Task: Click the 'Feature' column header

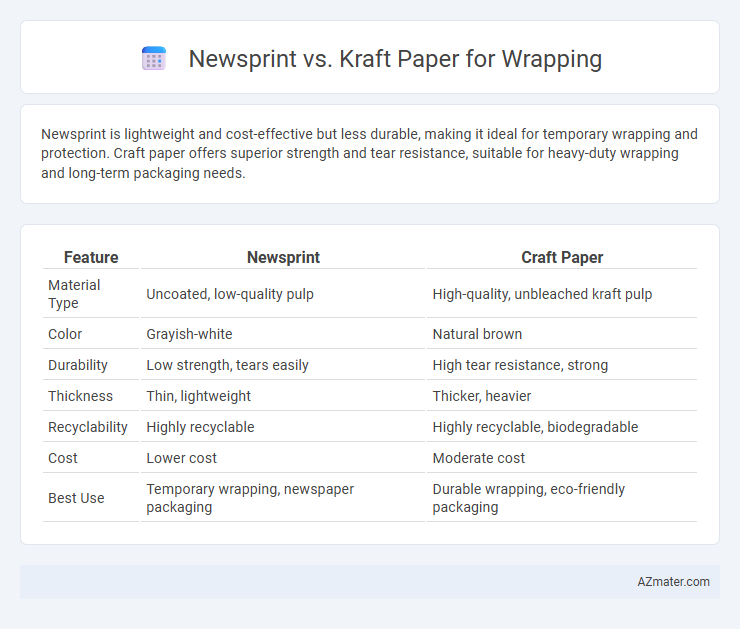Action: 91,257
